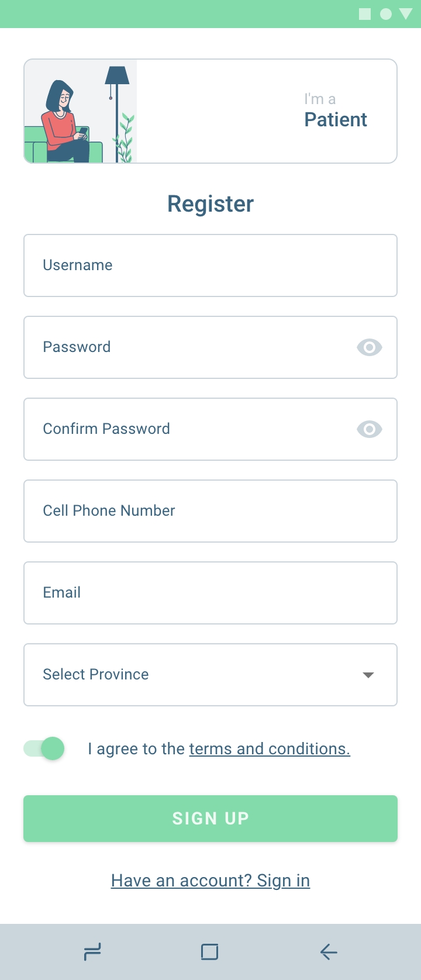This screenshot has width=421, height=980.
Task: Tap the patient illustration image
Action: pyautogui.click(x=80, y=111)
